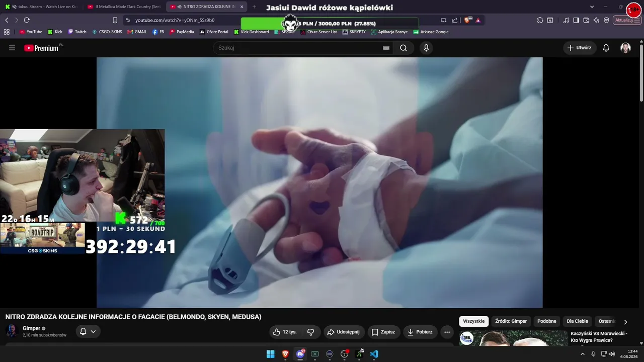644x362 pixels.
Task: Open the browser apps grid icon
Action: (7, 32)
